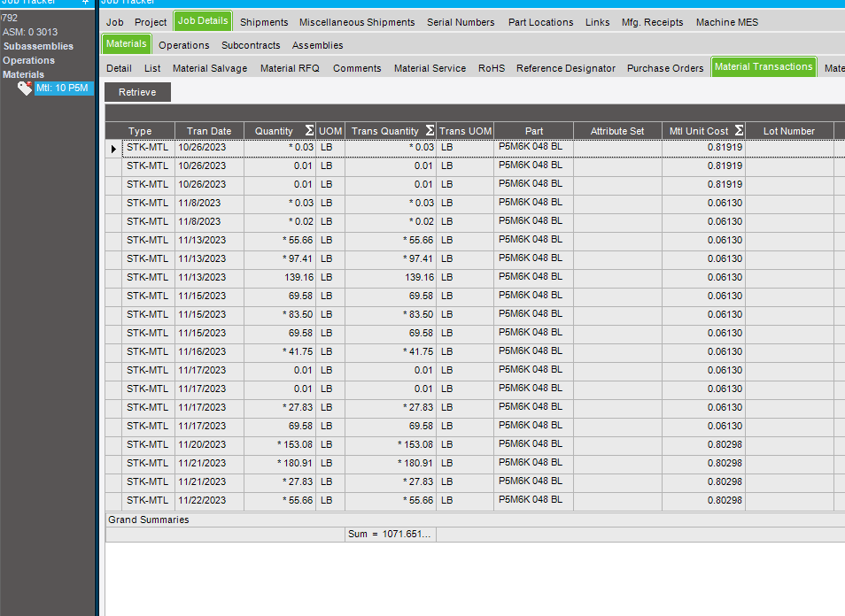Viewport: 845px width, 616px height.
Task: Select Operations node in the left tree
Action: (28, 60)
